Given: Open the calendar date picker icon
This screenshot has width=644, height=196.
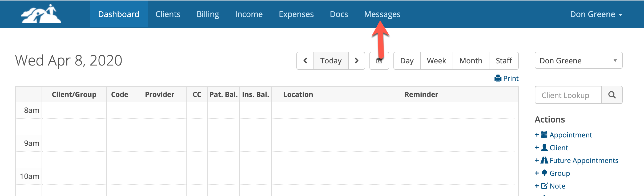Looking at the screenshot, I should [x=379, y=61].
